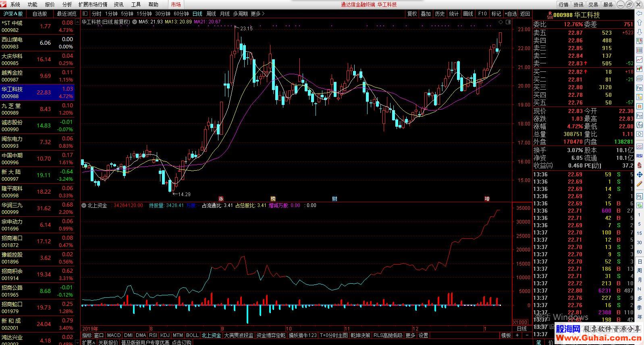Open indicator 设置 in bottom bar

(x=423, y=335)
